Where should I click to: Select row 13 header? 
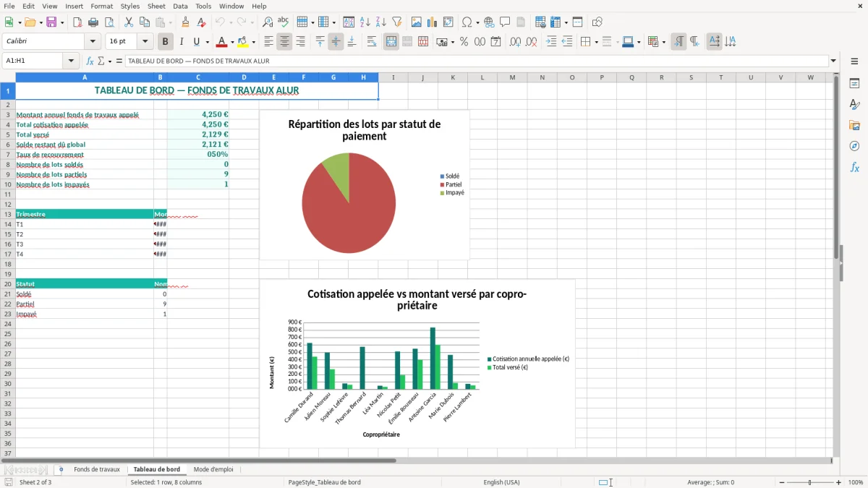(8, 214)
